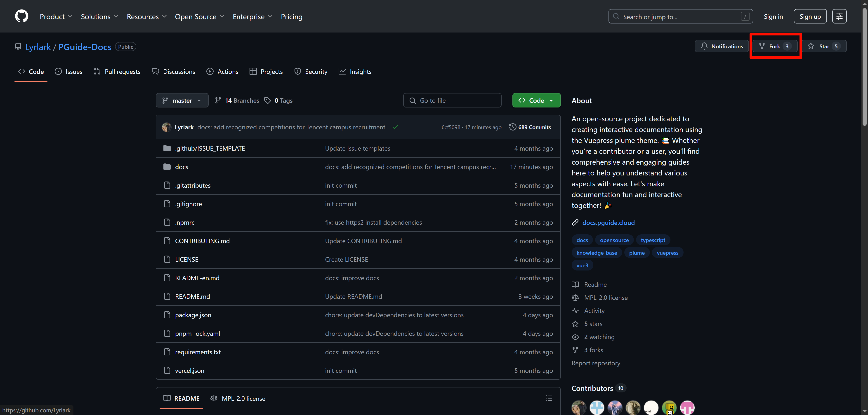Click the first contributor avatar
Viewport: 868px width, 415px height.
[x=579, y=408]
